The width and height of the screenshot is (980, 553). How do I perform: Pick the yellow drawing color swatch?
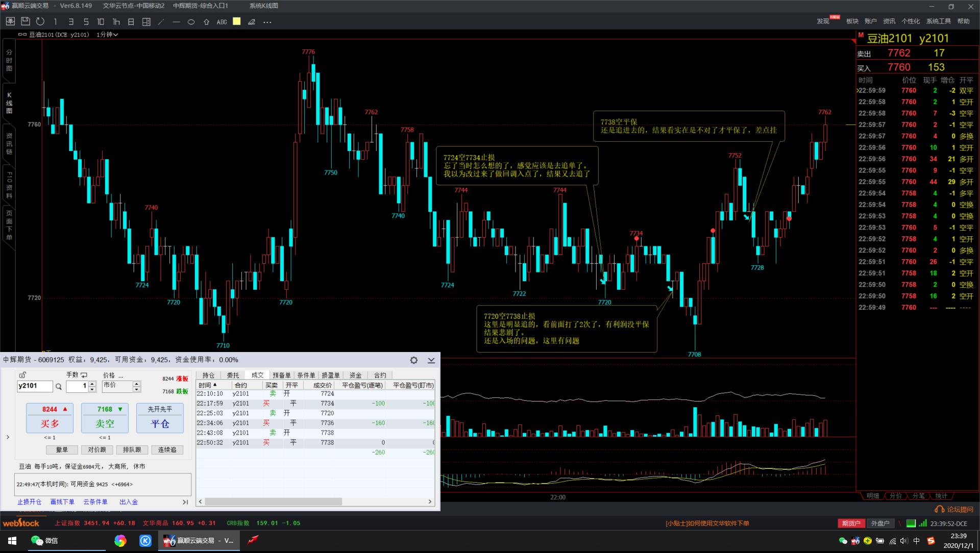237,21
